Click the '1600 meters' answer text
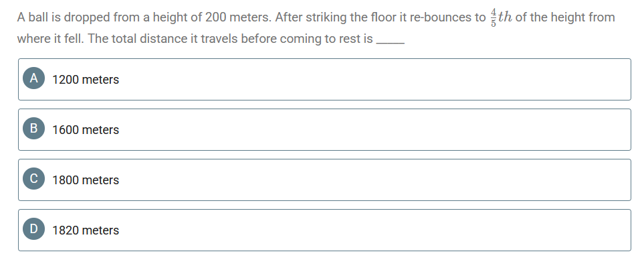644x270 pixels. pos(86,130)
